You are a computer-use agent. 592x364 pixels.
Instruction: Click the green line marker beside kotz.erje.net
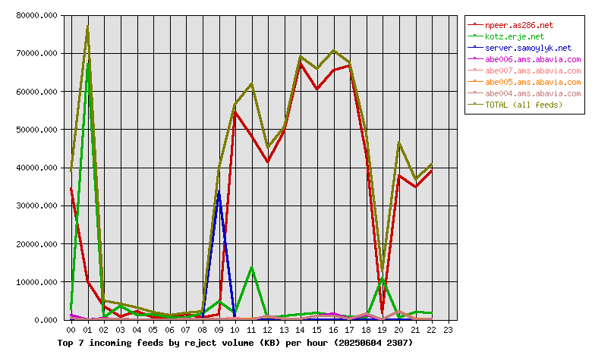[475, 36]
